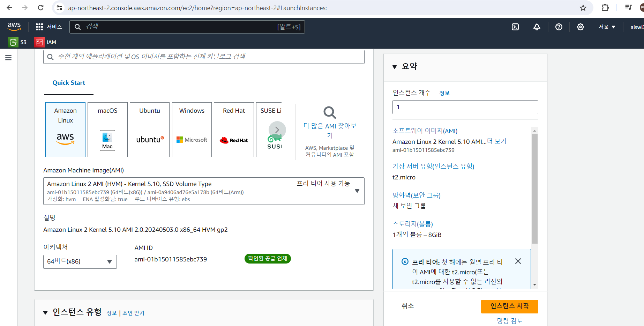This screenshot has width=644, height=326.
Task: Click 조언 받기 link
Action: [x=133, y=313]
